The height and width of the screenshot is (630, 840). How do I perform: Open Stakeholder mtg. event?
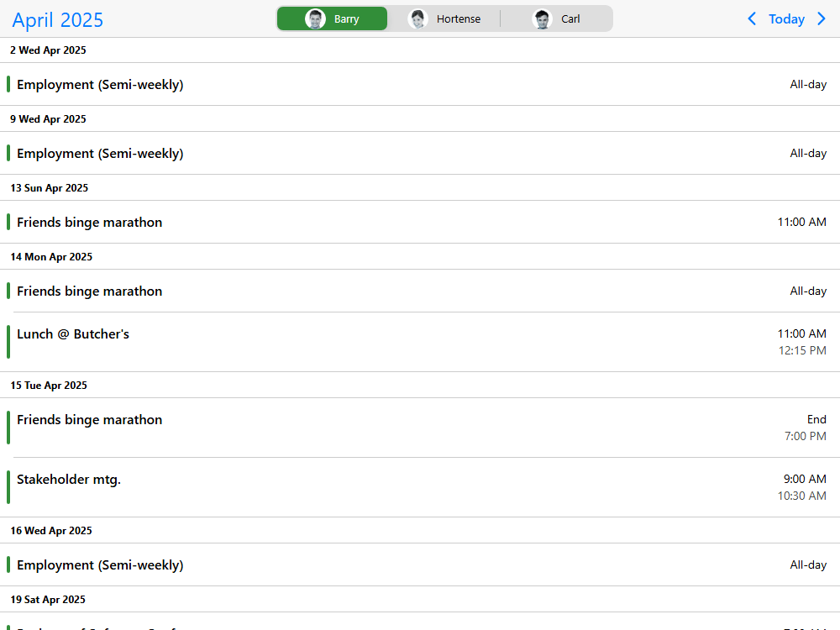click(x=420, y=487)
